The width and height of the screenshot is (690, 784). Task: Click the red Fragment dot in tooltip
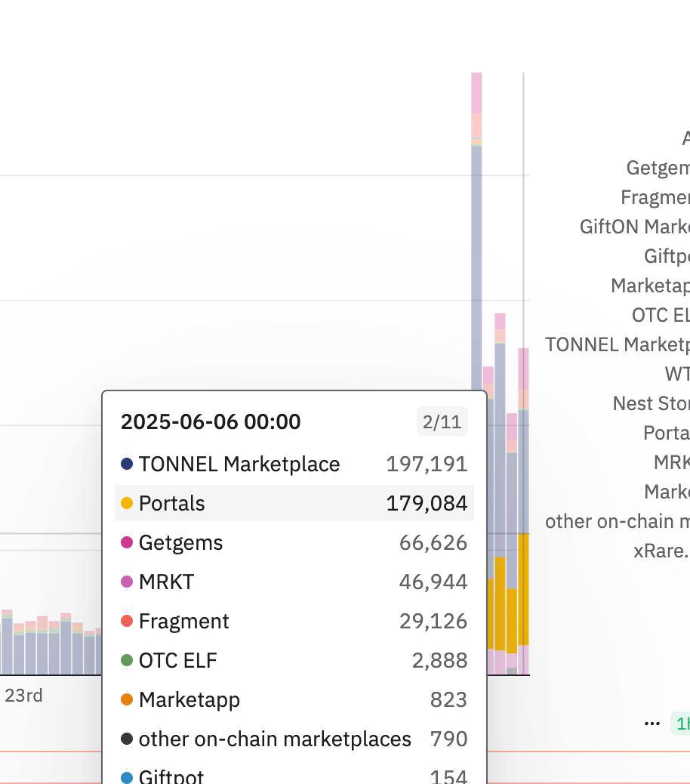[x=127, y=621]
